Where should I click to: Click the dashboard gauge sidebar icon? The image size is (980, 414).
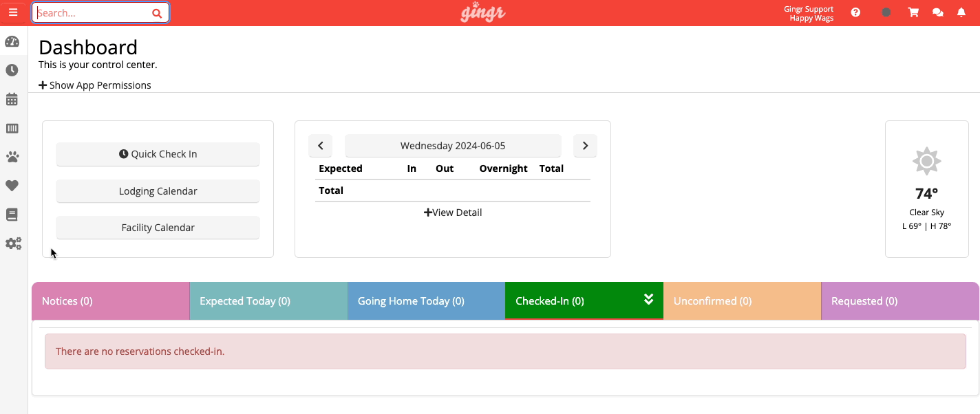click(x=12, y=41)
